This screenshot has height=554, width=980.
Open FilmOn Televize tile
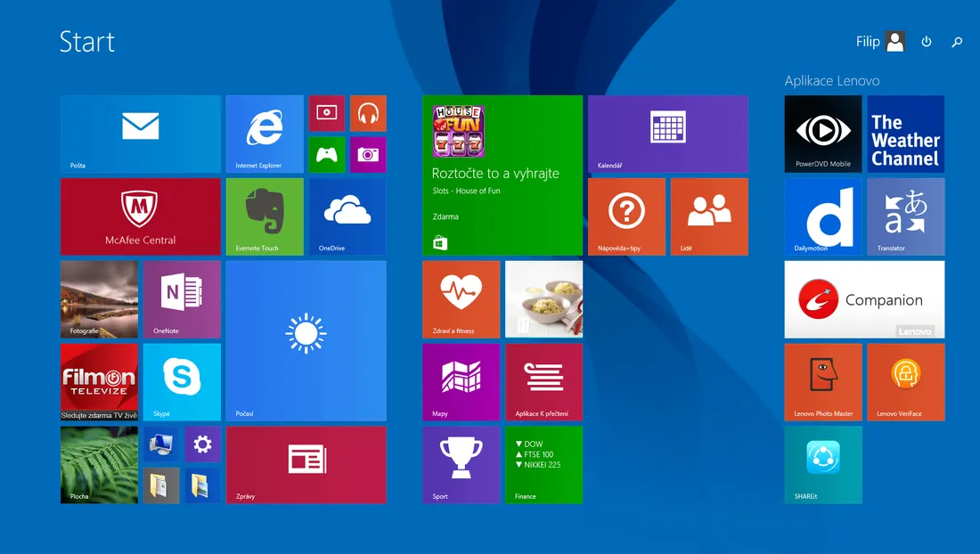click(100, 382)
